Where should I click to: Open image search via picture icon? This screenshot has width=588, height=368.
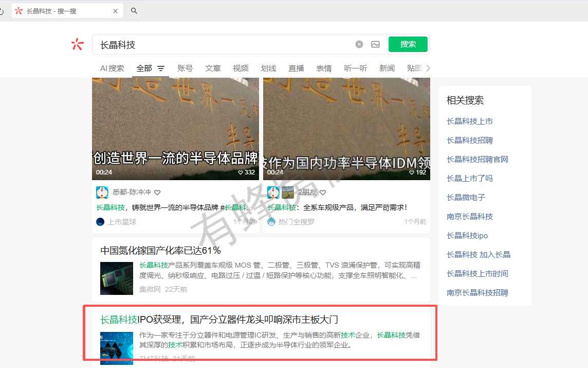point(375,44)
